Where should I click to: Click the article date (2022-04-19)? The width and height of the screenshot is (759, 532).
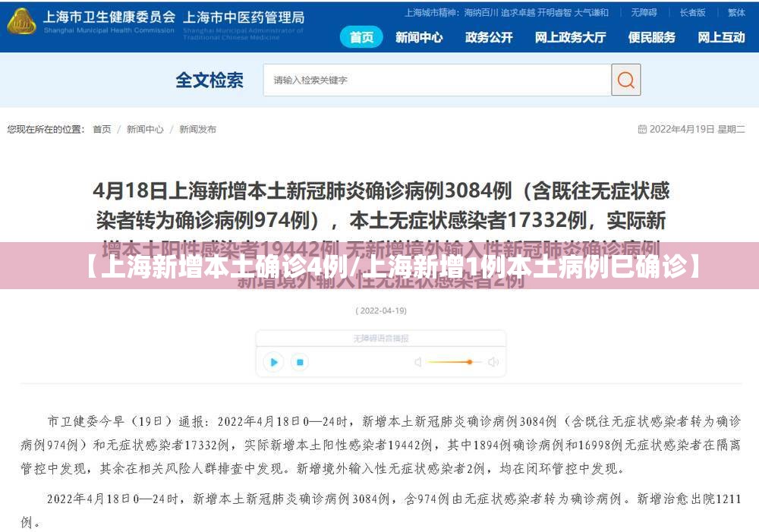(x=381, y=311)
